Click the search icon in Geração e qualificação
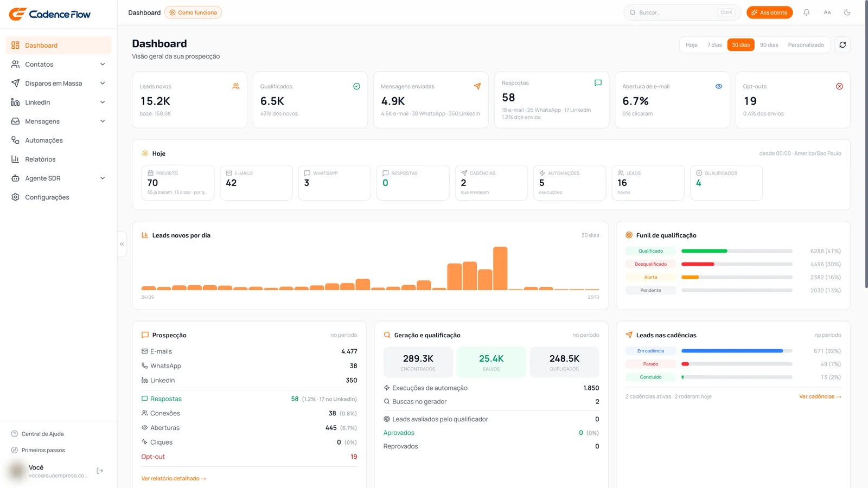 [387, 335]
